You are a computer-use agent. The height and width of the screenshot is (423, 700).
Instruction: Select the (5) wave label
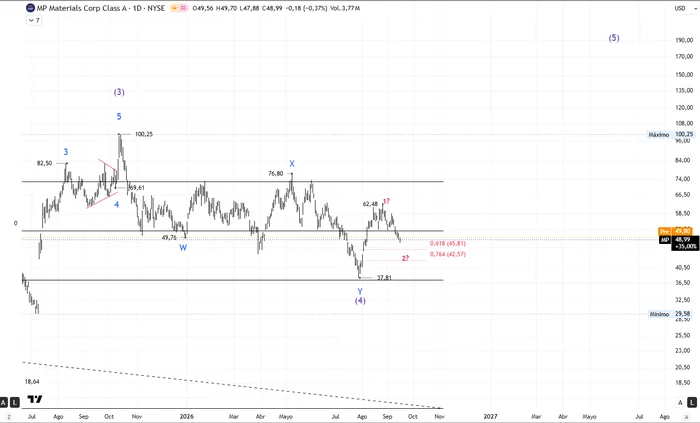tap(614, 38)
